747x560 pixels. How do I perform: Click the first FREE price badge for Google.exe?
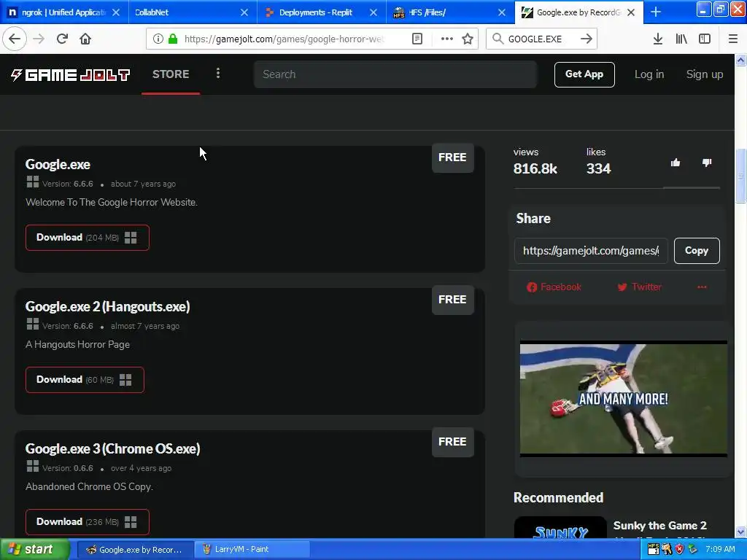click(452, 157)
